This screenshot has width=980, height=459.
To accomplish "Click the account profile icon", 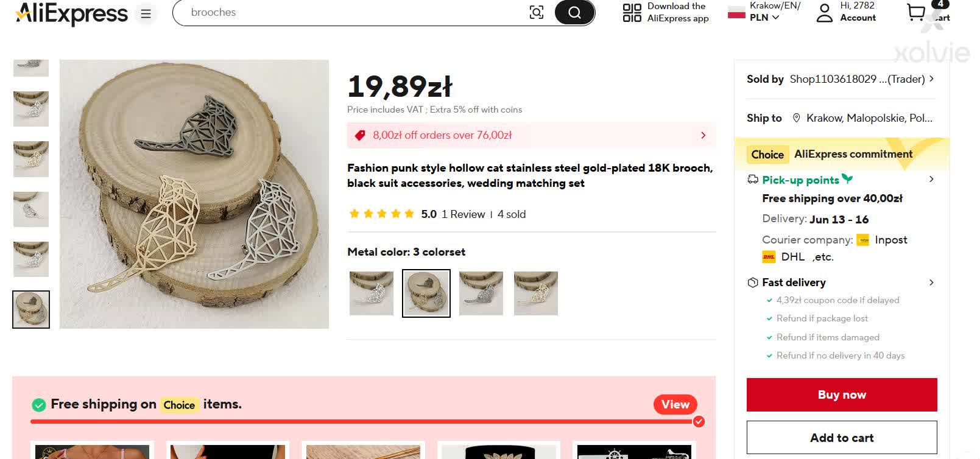I will (824, 13).
